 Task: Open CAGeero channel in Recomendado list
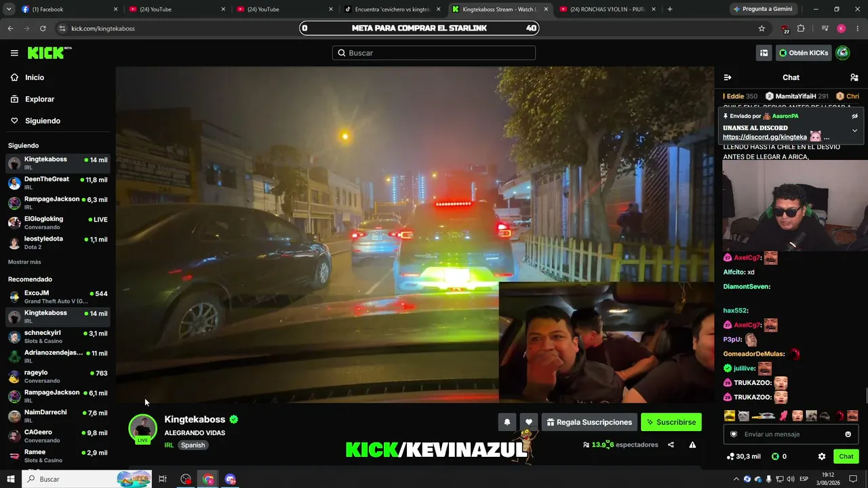point(58,436)
